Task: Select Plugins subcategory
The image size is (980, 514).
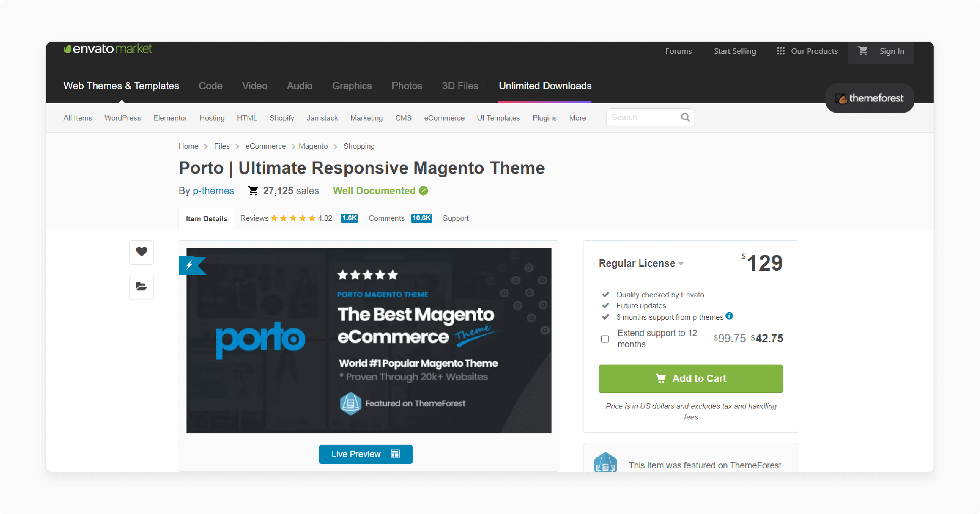Action: (x=544, y=118)
